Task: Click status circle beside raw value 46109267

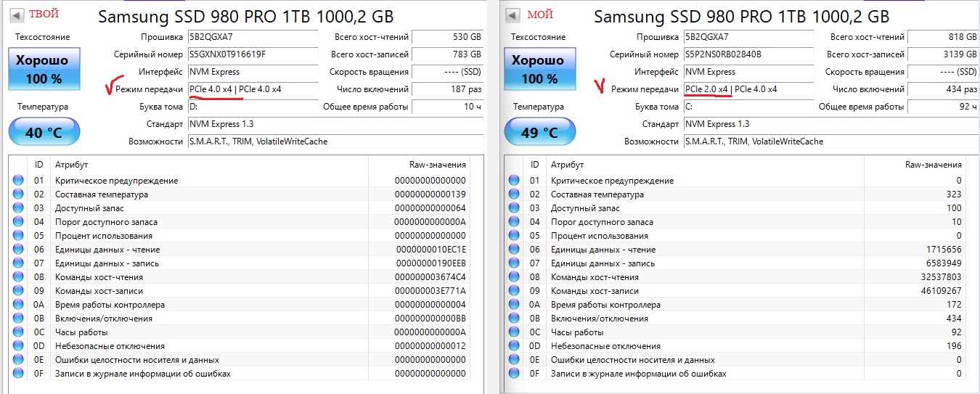Action: (514, 291)
